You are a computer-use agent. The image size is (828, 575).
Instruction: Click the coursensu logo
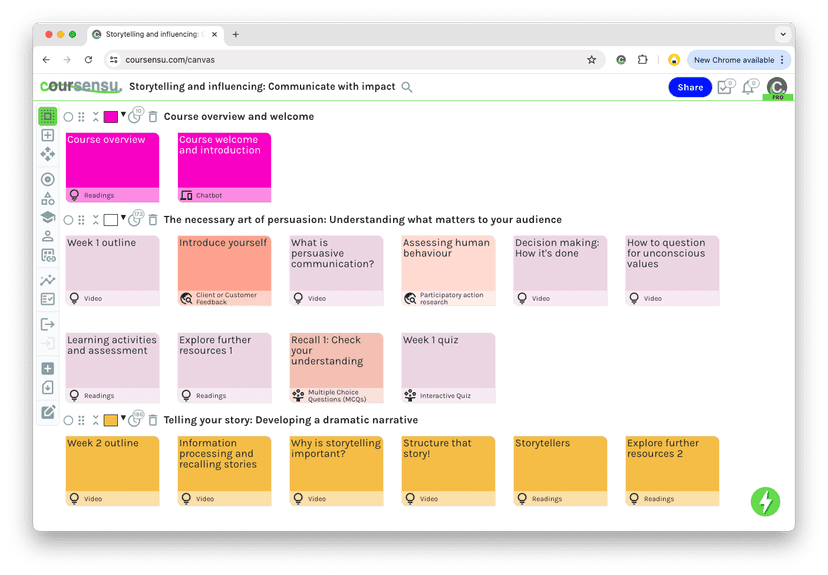pyautogui.click(x=80, y=86)
